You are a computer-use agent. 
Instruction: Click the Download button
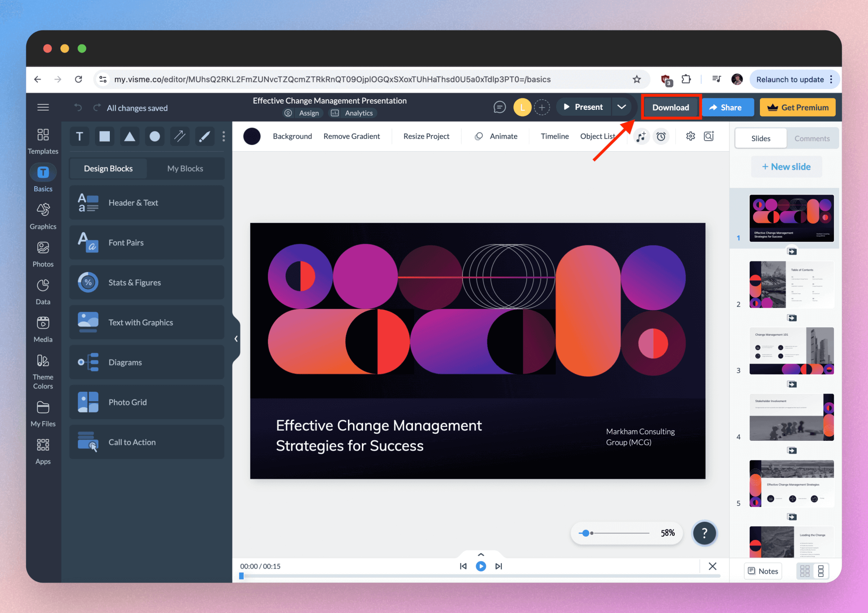pyautogui.click(x=670, y=107)
